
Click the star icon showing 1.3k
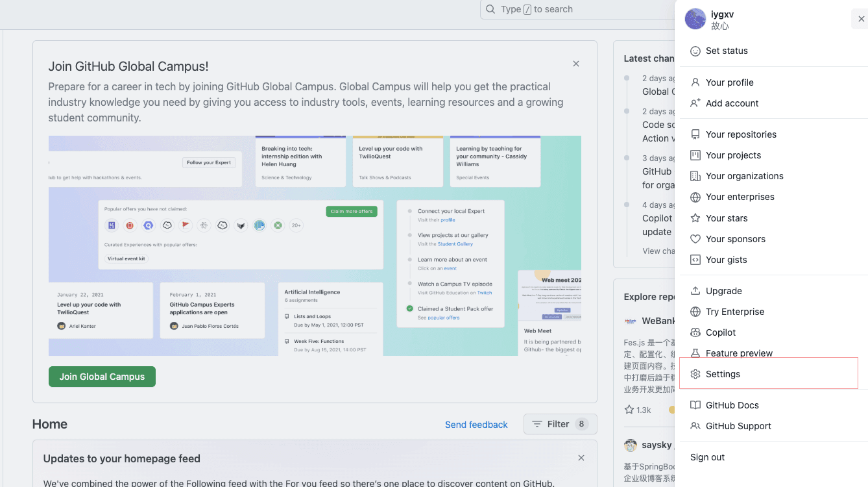629,410
